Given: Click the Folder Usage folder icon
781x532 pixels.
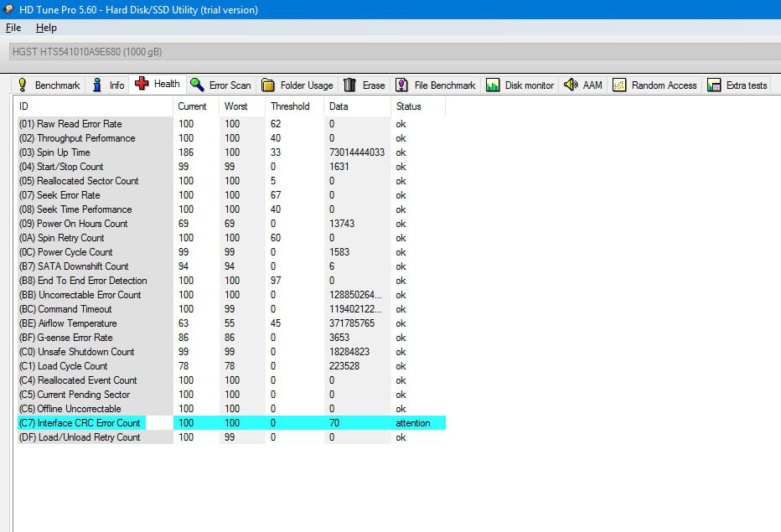Looking at the screenshot, I should (x=268, y=85).
